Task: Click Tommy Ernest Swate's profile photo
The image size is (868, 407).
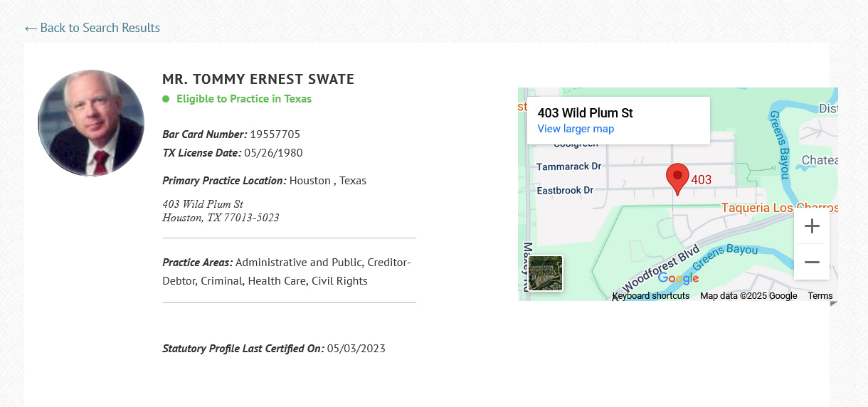Action: click(91, 123)
